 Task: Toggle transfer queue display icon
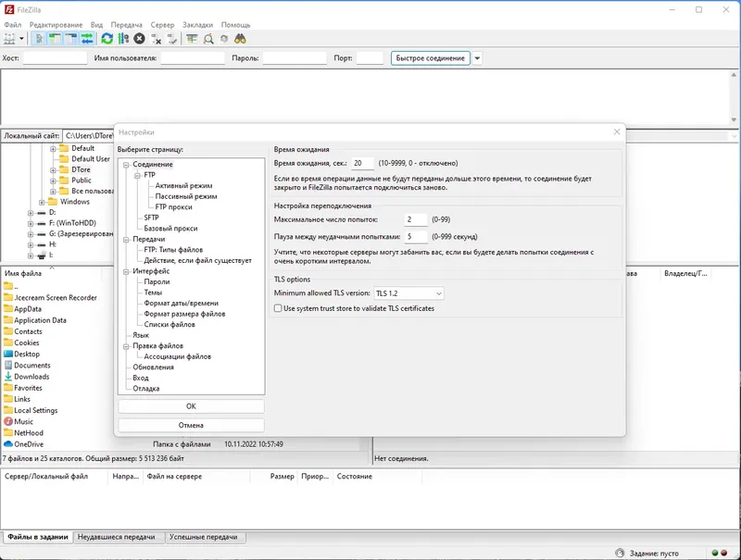pyautogui.click(x=87, y=39)
